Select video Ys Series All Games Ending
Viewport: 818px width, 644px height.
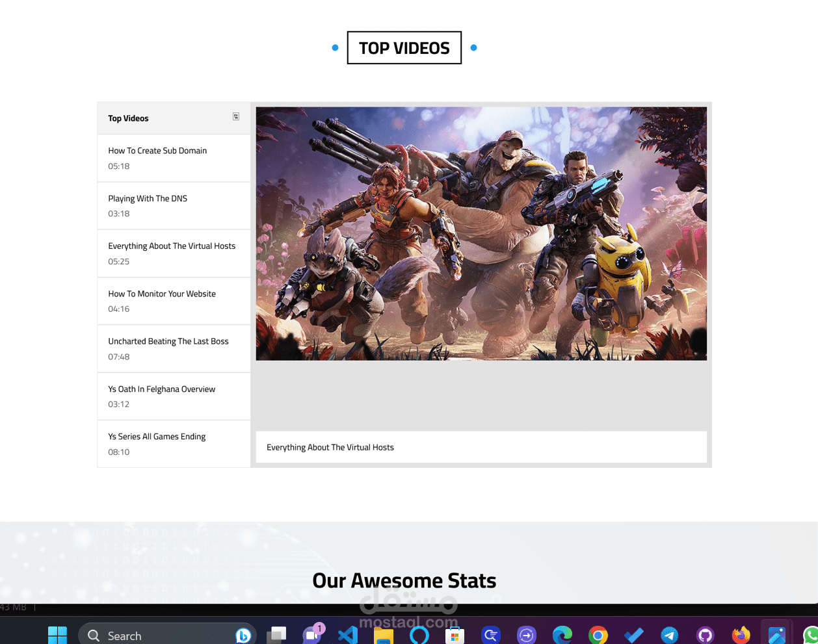coord(174,444)
